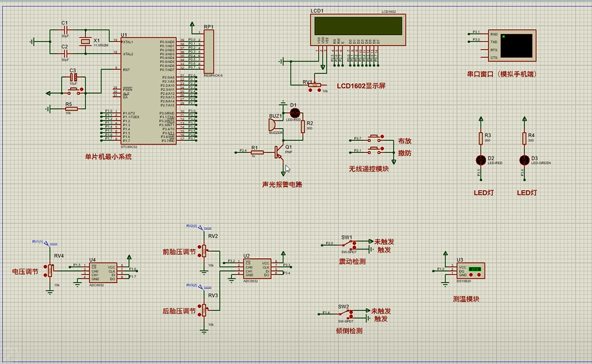Click the D3 green LED symbol
Image resolution: width=592 pixels, height=364 pixels.
524,159
